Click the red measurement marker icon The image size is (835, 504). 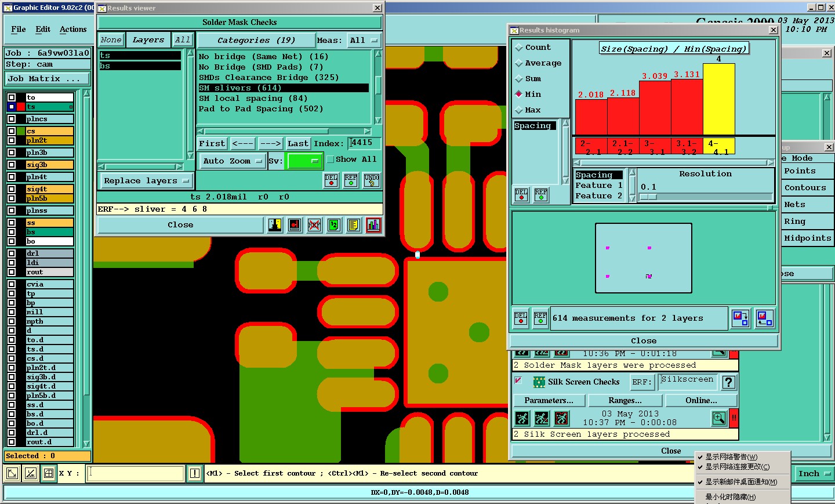point(295,224)
